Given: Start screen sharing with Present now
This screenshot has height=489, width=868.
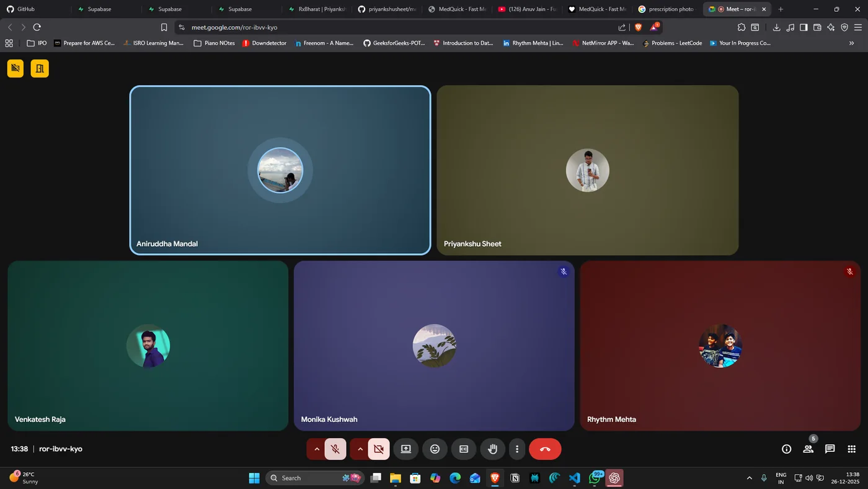Looking at the screenshot, I should tap(406, 449).
